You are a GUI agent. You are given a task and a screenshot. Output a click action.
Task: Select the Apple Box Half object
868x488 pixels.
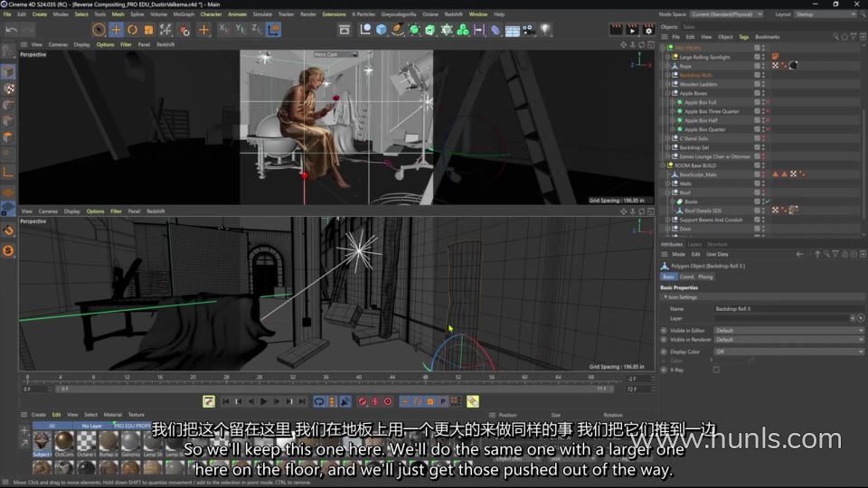[x=700, y=120]
